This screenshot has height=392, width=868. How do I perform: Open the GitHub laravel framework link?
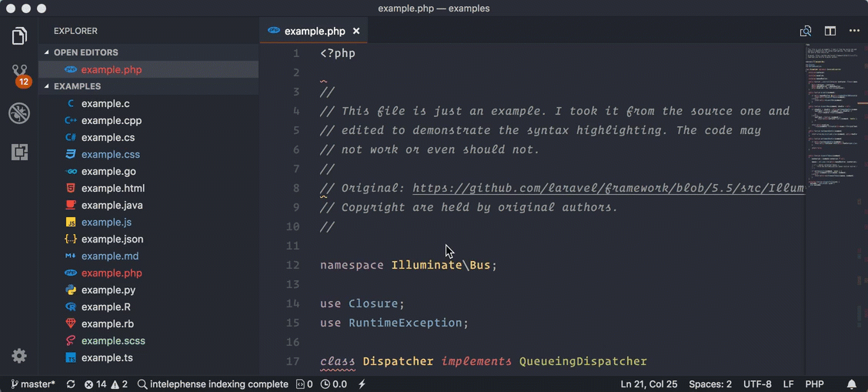click(x=609, y=188)
